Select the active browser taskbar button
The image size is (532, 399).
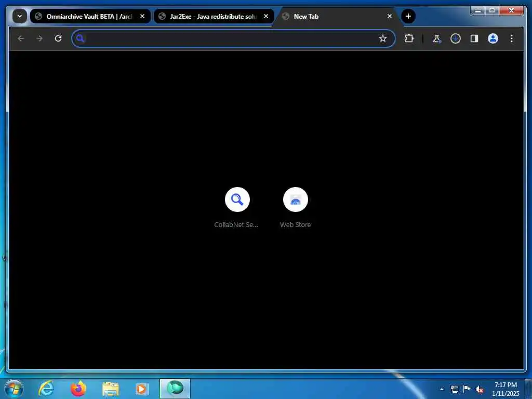(175, 389)
